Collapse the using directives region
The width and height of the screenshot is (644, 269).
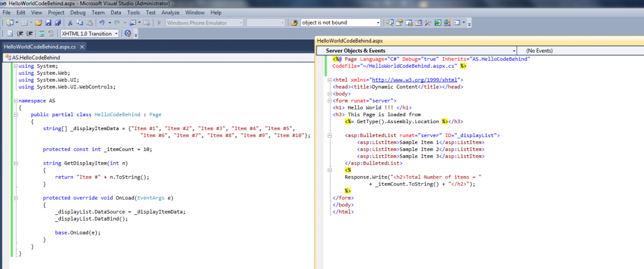pyautogui.click(x=16, y=66)
